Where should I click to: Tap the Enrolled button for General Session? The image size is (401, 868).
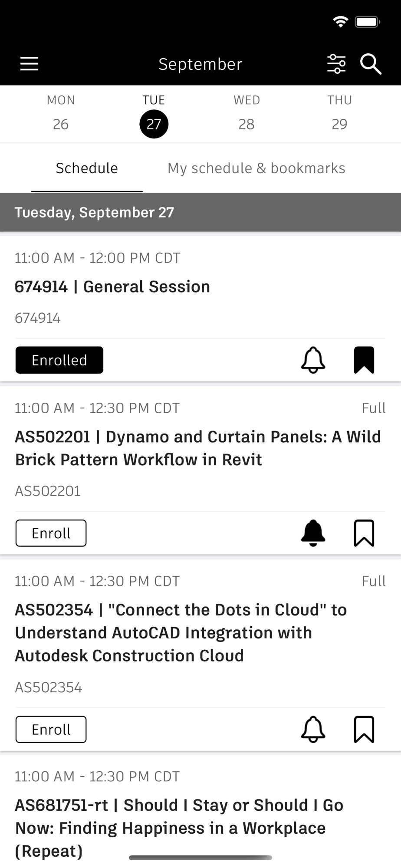click(x=59, y=360)
